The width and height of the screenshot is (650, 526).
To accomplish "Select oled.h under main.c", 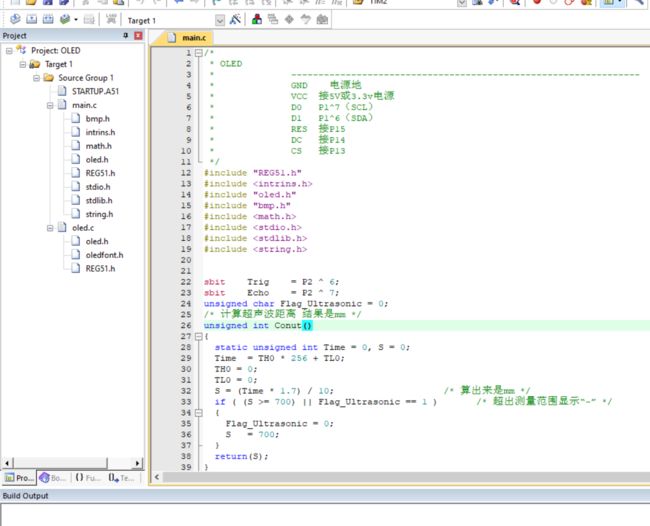I will point(97,160).
